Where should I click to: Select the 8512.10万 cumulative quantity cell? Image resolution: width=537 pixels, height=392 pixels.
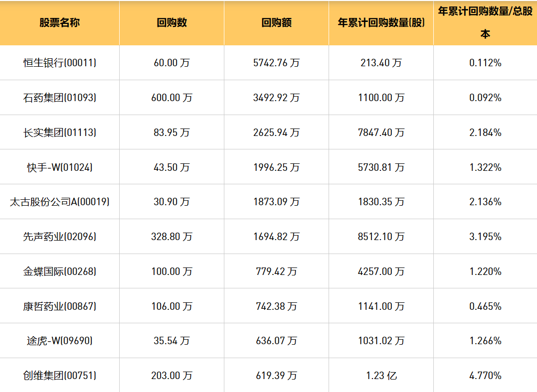381,237
